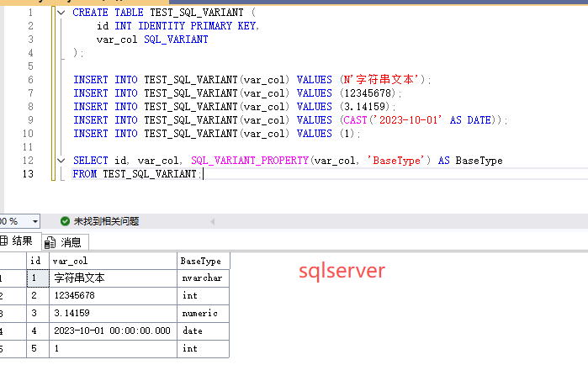This screenshot has width=588, height=365.
Task: Collapse the SELECT statement code block
Action: coord(61,161)
